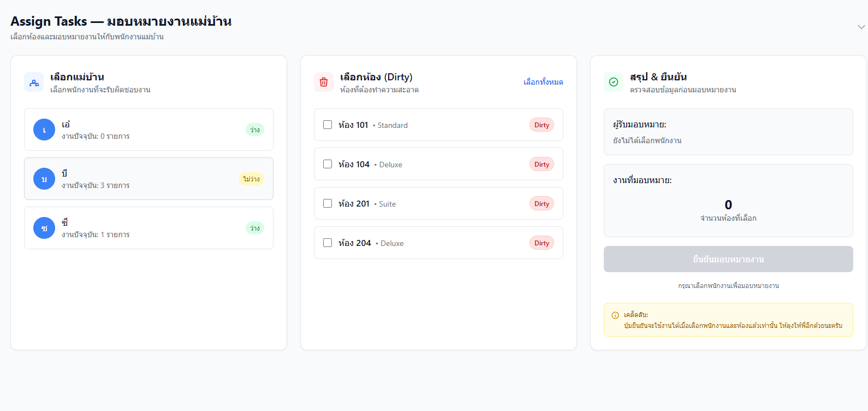Screen dimensions: 868x411
Task: Click the ว่าง badge next to เอ๋
Action: (254, 130)
